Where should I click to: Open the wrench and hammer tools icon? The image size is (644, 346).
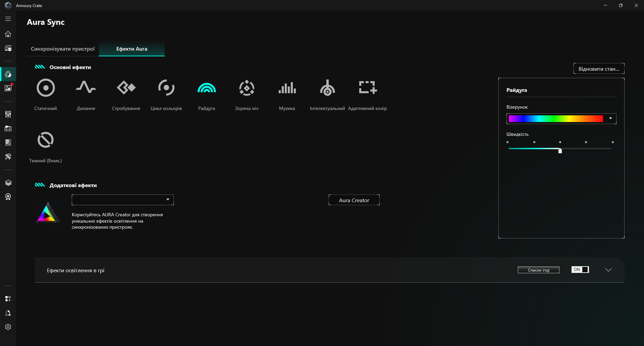[x=8, y=157]
